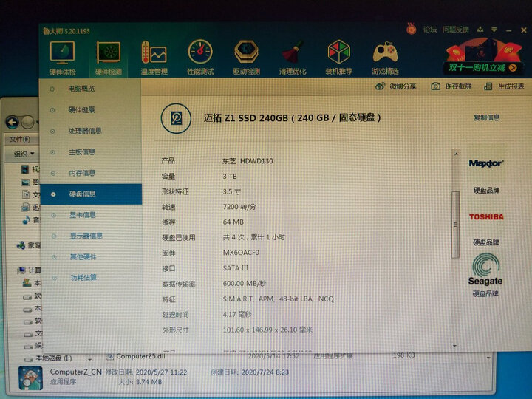Viewport: 532px width, 399px height.
Task: Click 600.00 MB/秒 transfer rate value
Action: (x=245, y=283)
